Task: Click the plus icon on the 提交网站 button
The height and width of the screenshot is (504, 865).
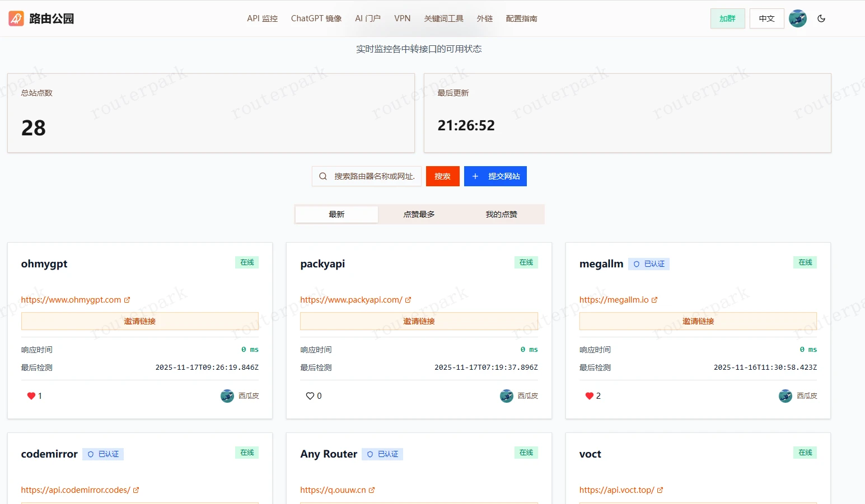Action: coord(475,176)
